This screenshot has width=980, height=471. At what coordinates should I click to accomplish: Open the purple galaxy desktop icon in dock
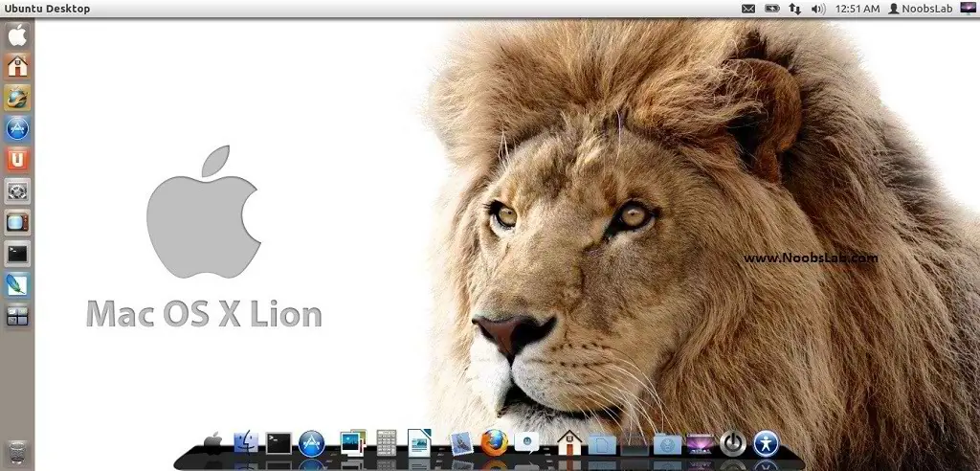tap(701, 444)
